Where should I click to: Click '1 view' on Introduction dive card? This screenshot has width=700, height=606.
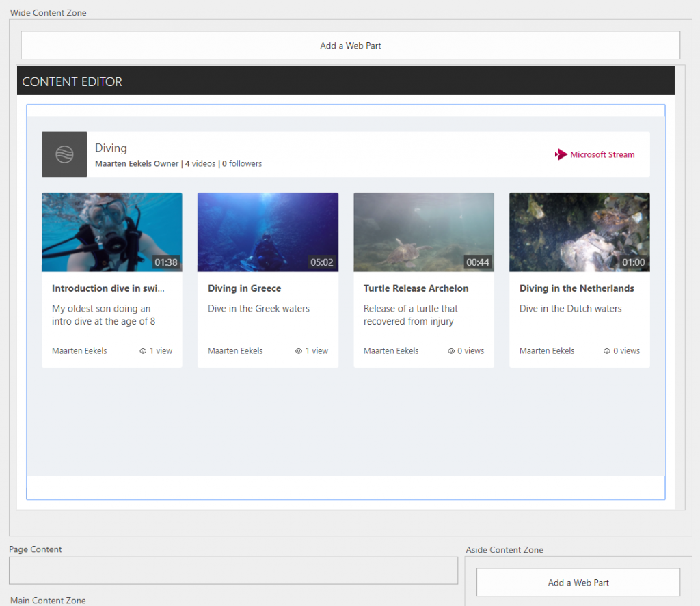[x=161, y=351]
